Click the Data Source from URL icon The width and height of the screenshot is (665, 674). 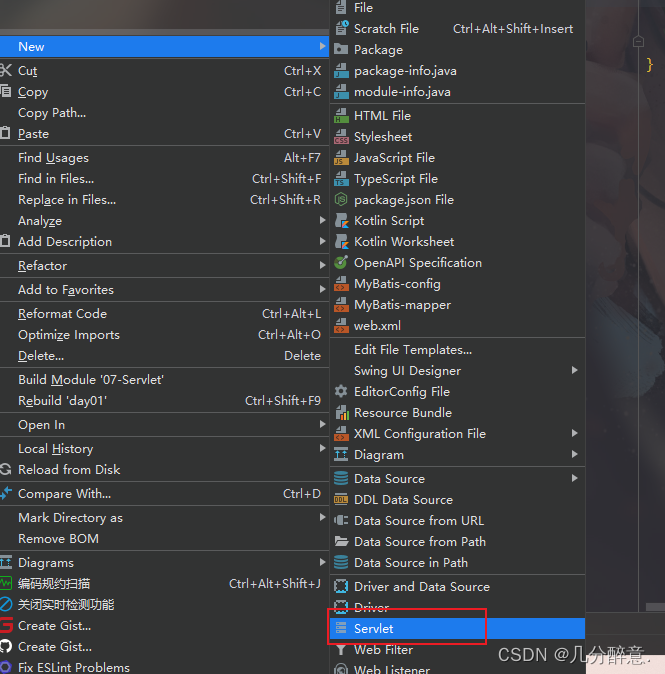[341, 521]
